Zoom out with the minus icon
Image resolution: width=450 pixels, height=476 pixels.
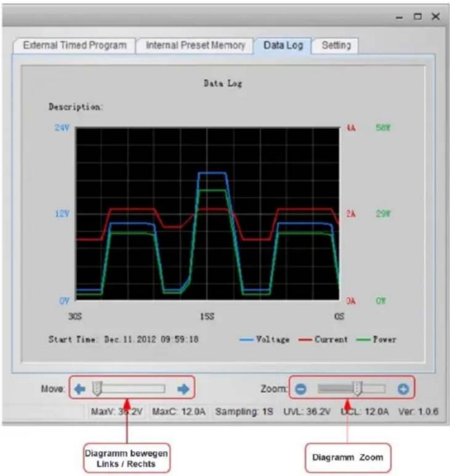click(301, 389)
